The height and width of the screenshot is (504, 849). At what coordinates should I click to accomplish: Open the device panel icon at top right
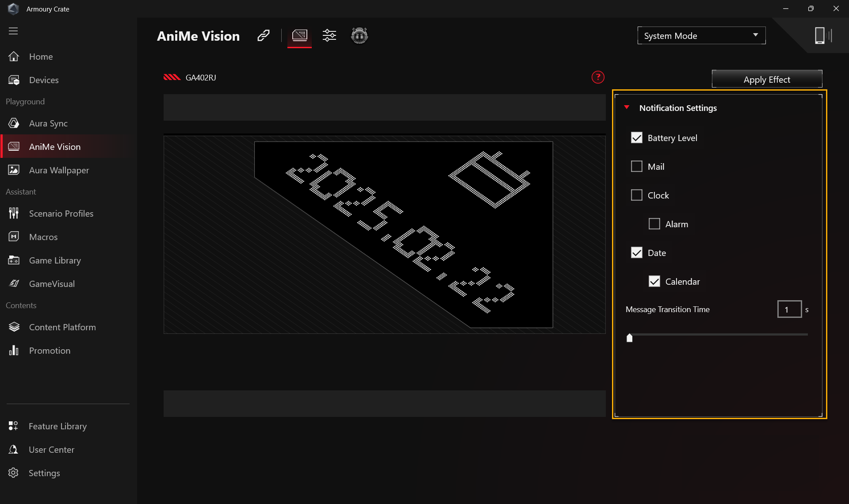click(x=822, y=35)
